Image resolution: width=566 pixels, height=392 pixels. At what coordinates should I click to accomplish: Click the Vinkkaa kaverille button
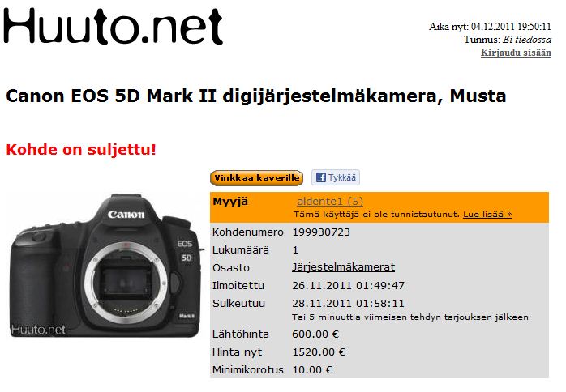[x=256, y=178]
